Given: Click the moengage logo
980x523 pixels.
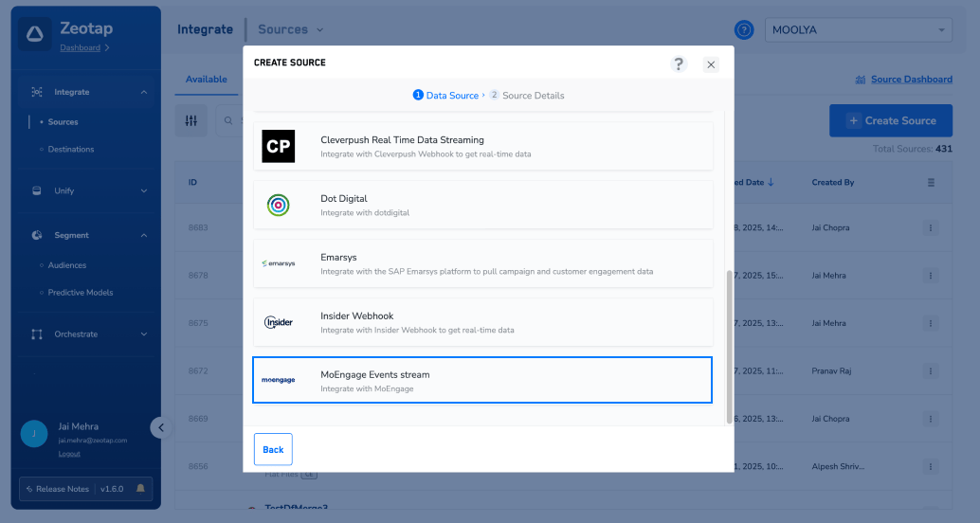Looking at the screenshot, I should (278, 380).
